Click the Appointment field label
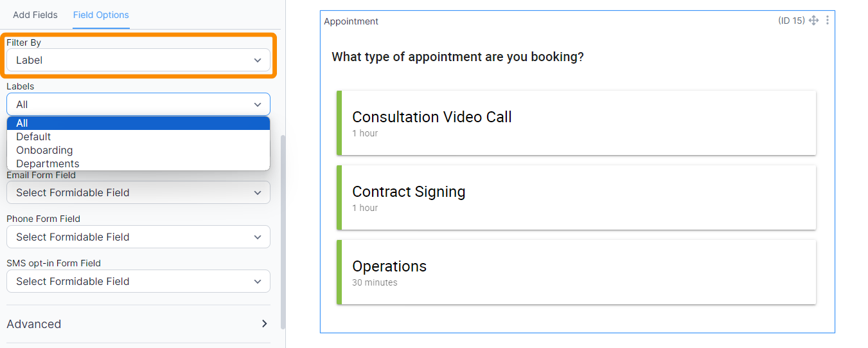Image resolution: width=868 pixels, height=348 pixels. click(x=351, y=21)
